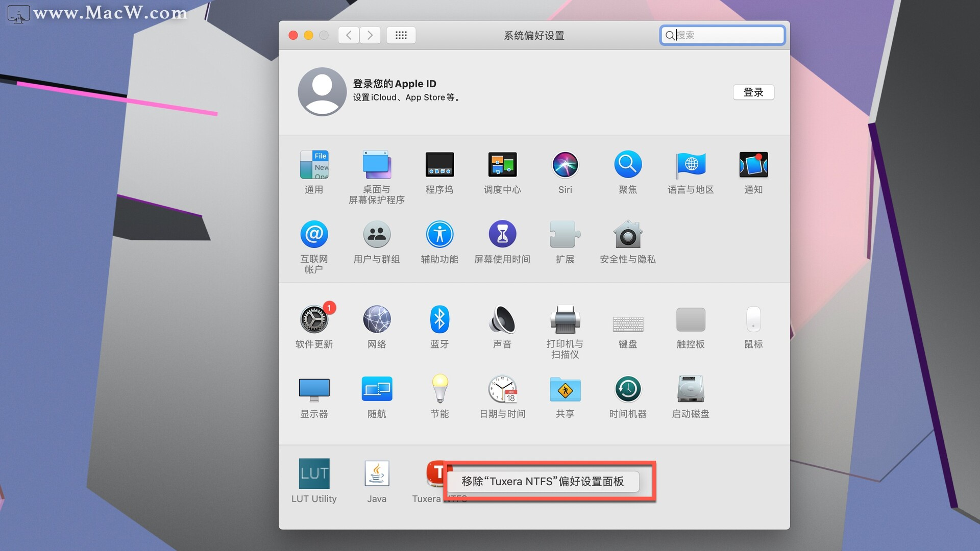The height and width of the screenshot is (551, 980).
Task: Open the Siri preferences pane
Action: [565, 165]
